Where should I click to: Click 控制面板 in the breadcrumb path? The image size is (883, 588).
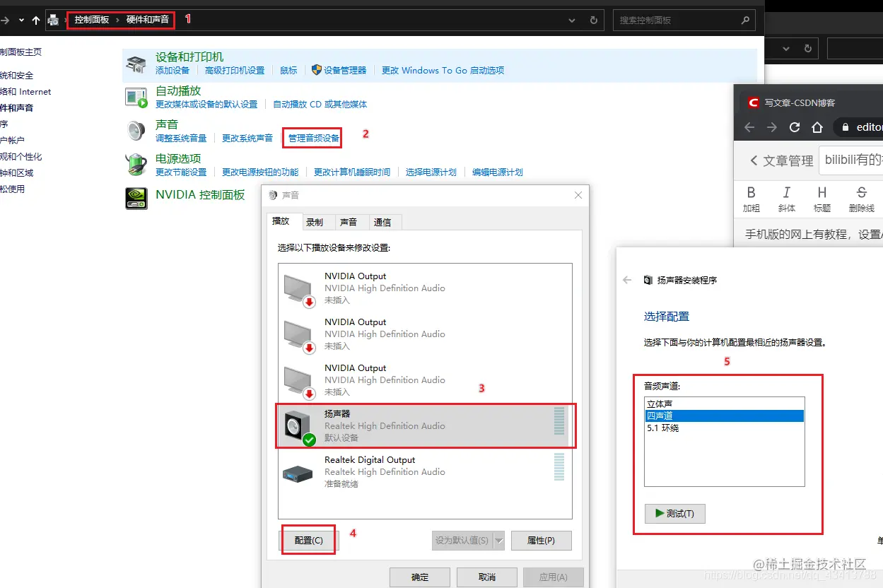[92, 20]
